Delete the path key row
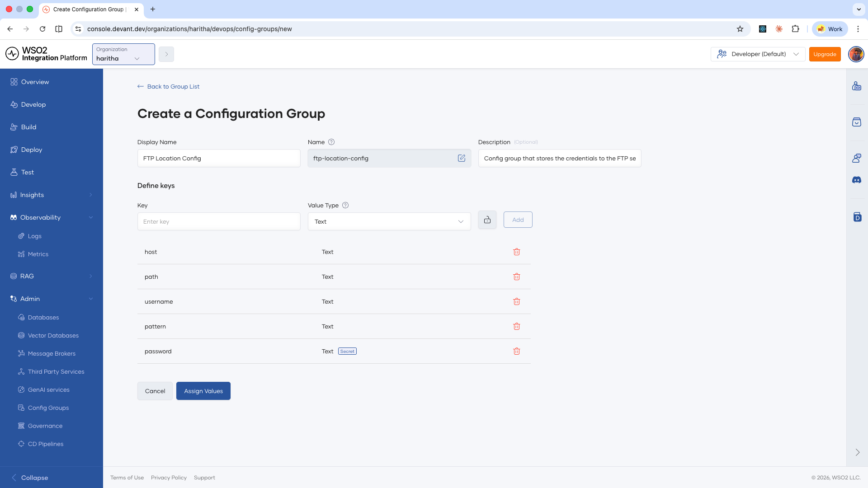The height and width of the screenshot is (488, 868). pos(517,277)
